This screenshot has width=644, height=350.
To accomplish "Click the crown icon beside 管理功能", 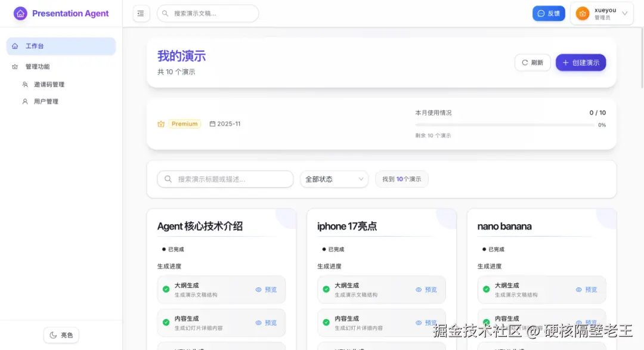I will click(15, 67).
